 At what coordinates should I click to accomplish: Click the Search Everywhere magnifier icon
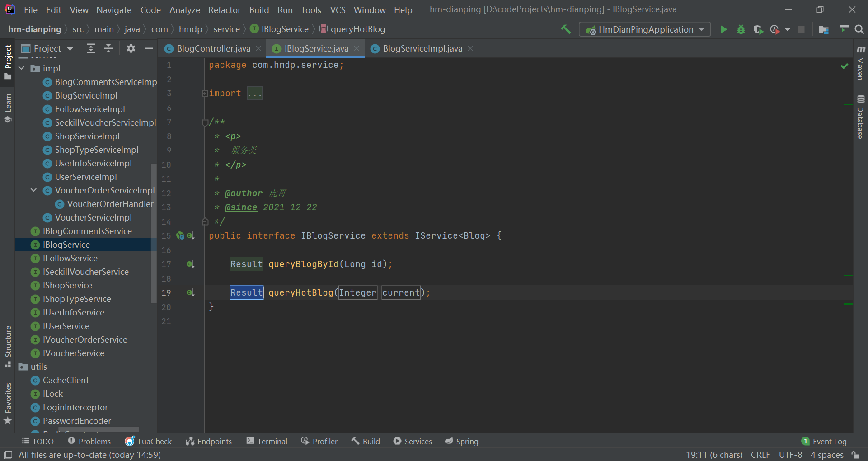pos(859,29)
